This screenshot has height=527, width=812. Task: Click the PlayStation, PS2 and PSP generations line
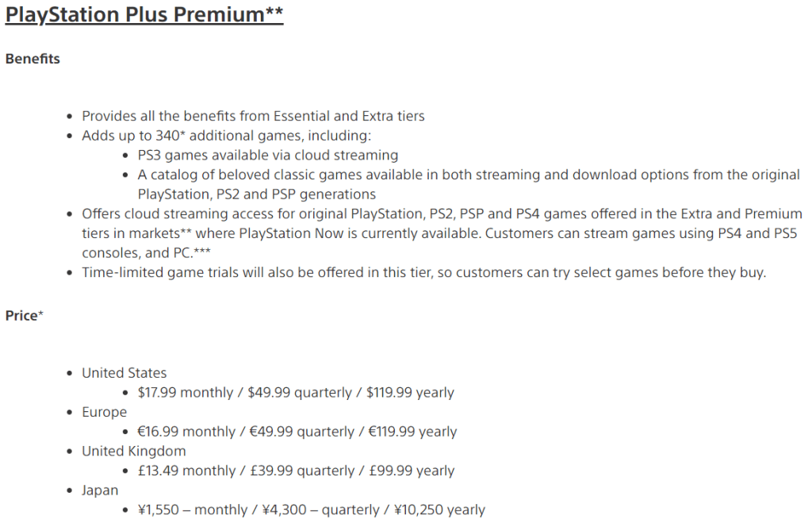click(x=256, y=194)
